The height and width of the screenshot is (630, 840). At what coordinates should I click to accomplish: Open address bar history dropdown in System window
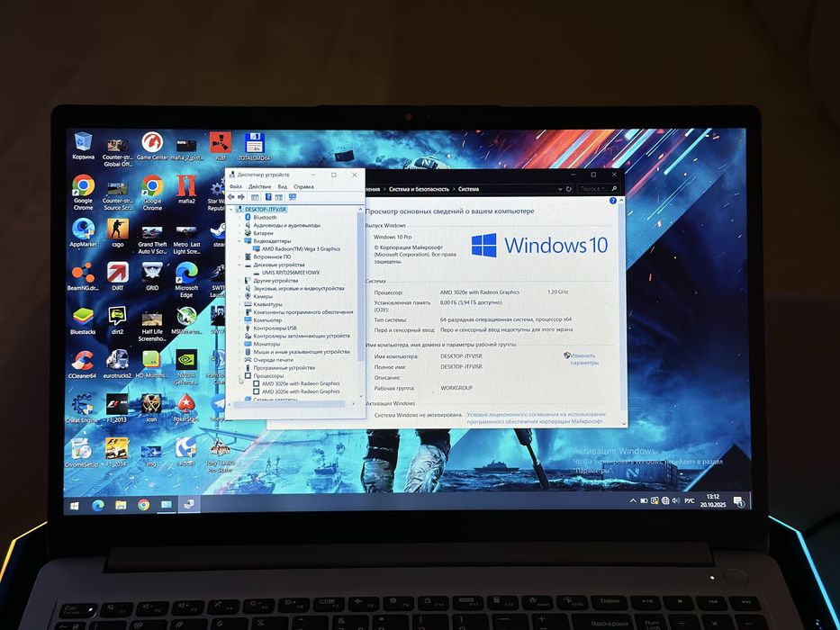pyautogui.click(x=560, y=189)
